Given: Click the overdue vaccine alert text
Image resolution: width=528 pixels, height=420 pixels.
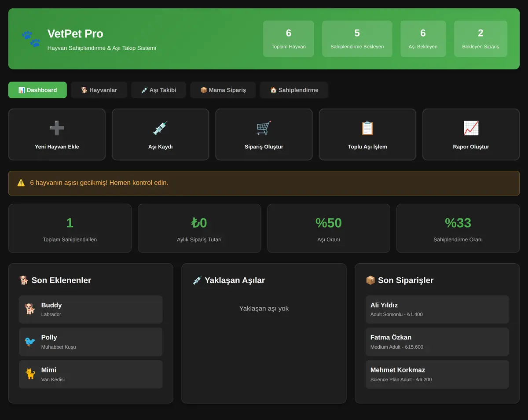Looking at the screenshot, I should [x=99, y=183].
